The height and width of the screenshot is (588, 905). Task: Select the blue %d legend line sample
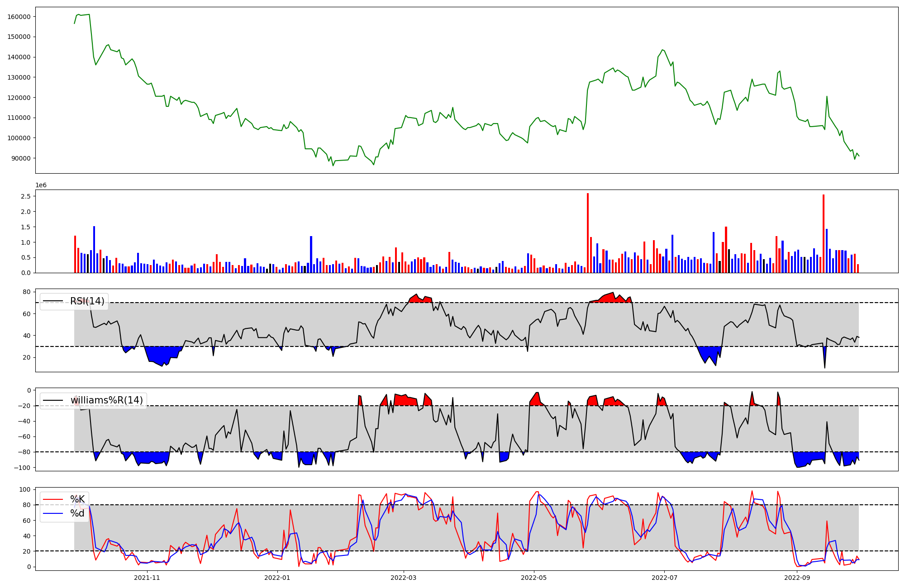(x=52, y=513)
